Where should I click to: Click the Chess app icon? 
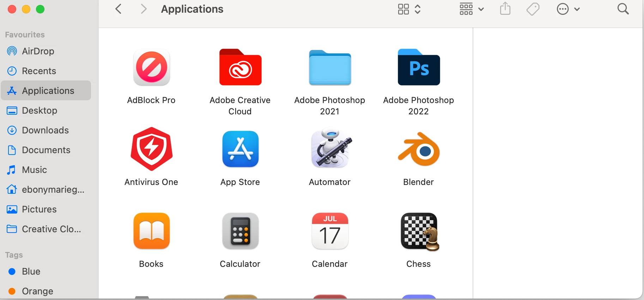[420, 232]
